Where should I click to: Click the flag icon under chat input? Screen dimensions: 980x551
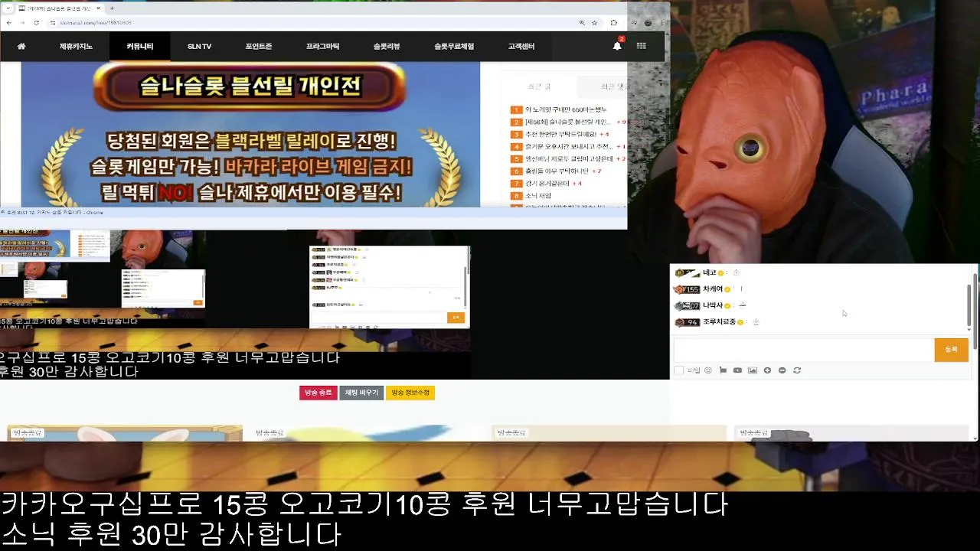coord(723,370)
